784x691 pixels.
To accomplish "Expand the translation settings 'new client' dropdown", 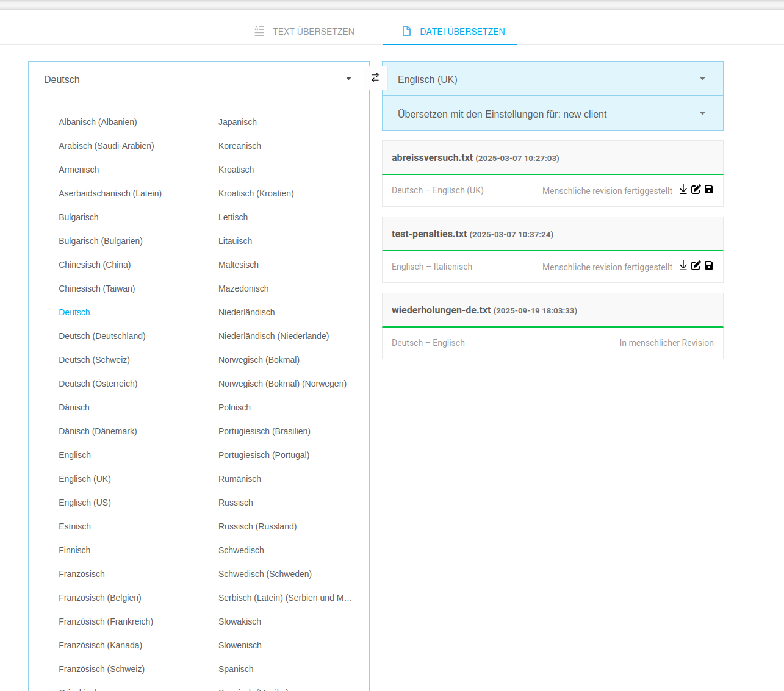I will coord(702,114).
